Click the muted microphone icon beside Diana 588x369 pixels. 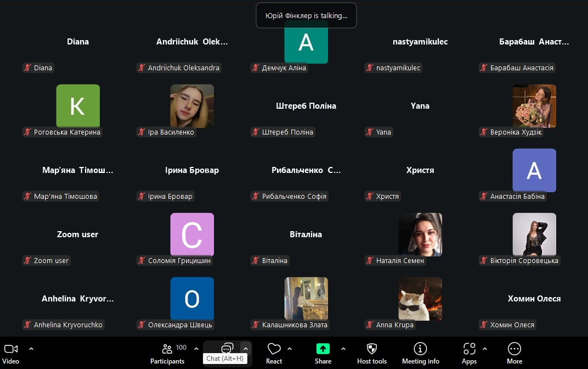(27, 68)
